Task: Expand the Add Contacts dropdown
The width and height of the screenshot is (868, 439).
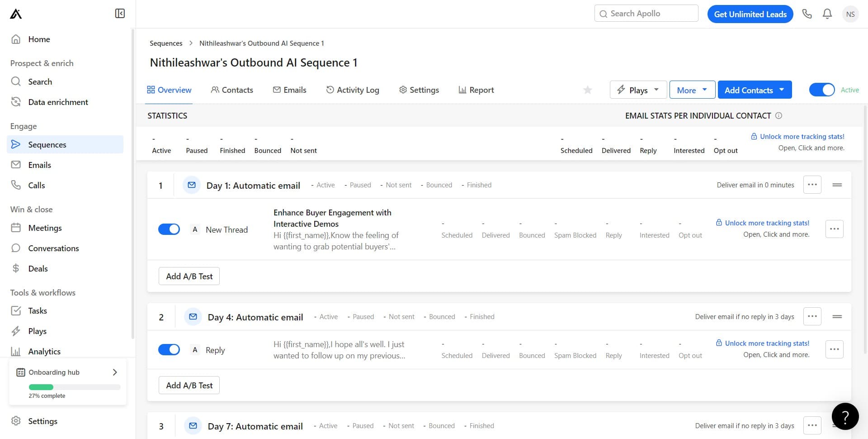Action: [754, 90]
